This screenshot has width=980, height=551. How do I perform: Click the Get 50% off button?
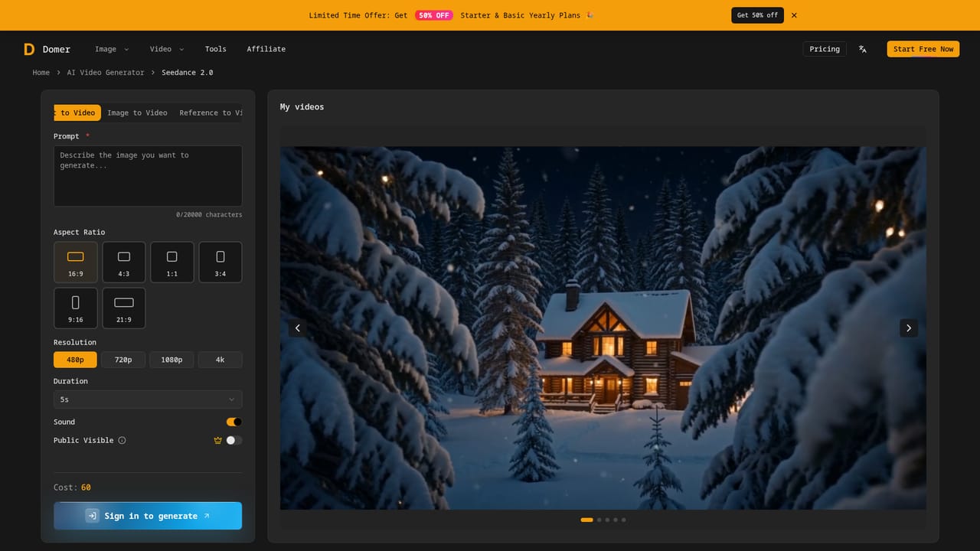(757, 15)
